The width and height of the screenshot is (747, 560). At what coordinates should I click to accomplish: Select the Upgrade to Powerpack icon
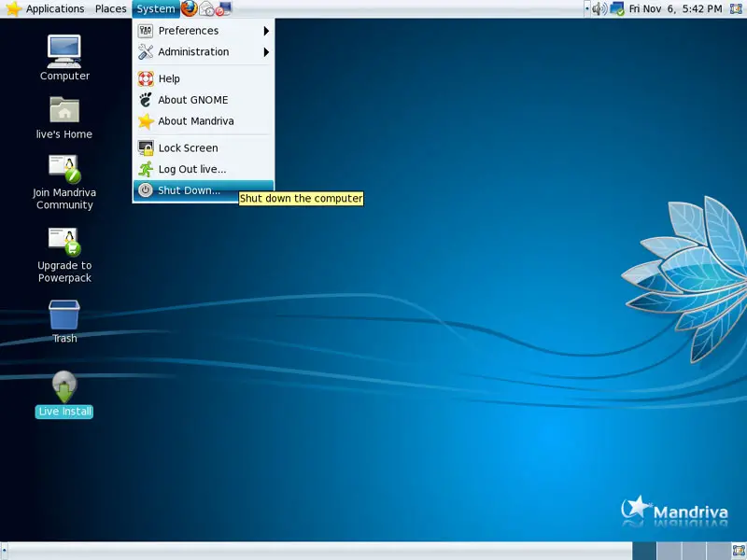point(64,242)
